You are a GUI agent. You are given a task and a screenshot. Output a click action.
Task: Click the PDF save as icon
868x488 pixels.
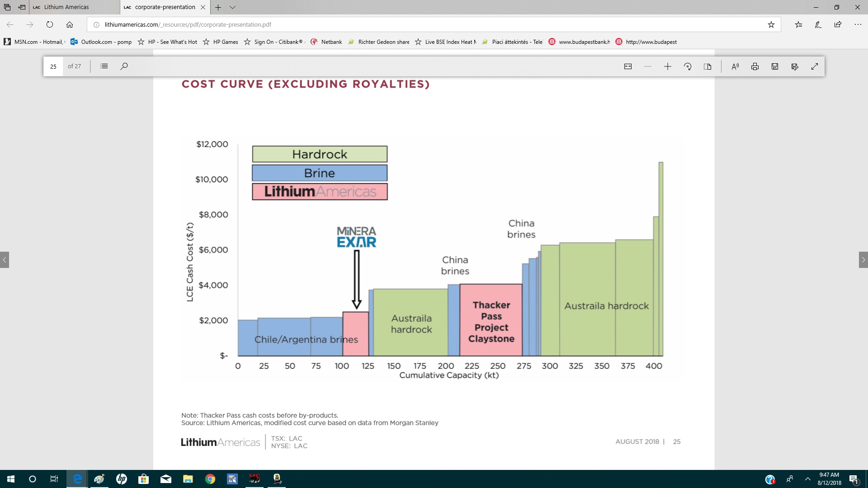click(x=795, y=66)
